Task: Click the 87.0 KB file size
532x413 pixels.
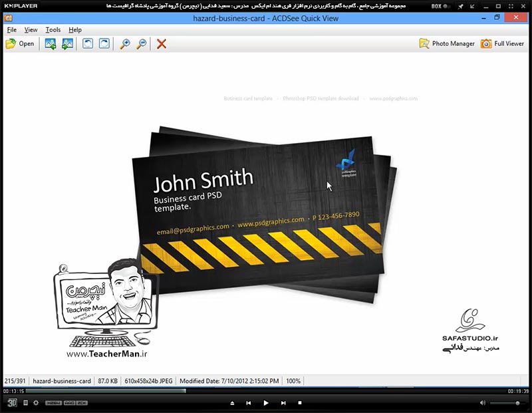Action: click(x=108, y=381)
